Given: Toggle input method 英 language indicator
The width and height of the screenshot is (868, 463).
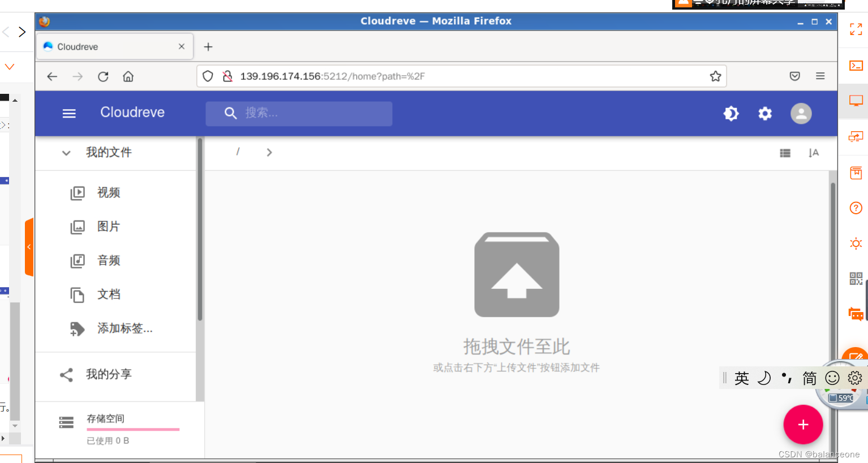Looking at the screenshot, I should [x=742, y=378].
